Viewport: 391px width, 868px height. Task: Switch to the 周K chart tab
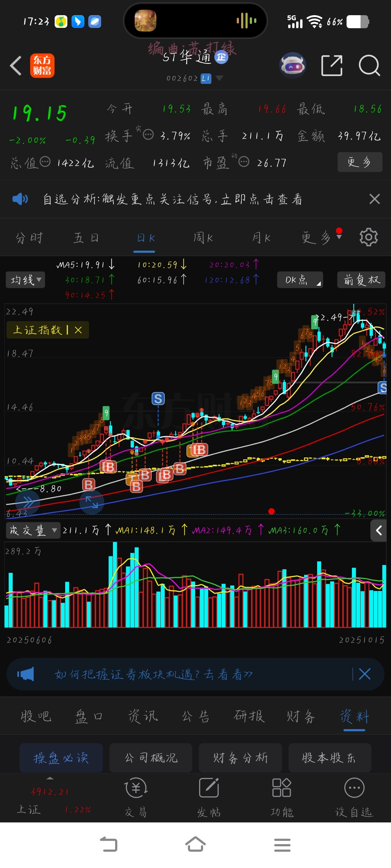(x=203, y=238)
